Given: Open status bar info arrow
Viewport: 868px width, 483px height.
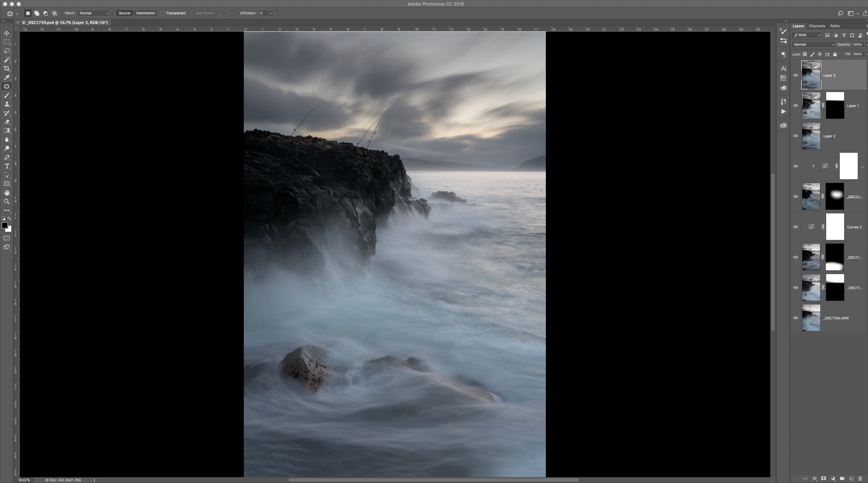Looking at the screenshot, I should click(x=94, y=480).
